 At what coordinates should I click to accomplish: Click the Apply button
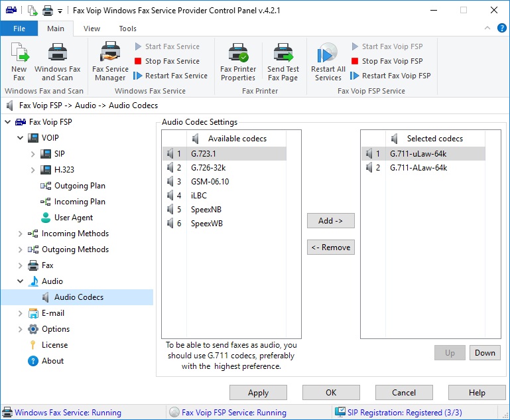pos(258,393)
